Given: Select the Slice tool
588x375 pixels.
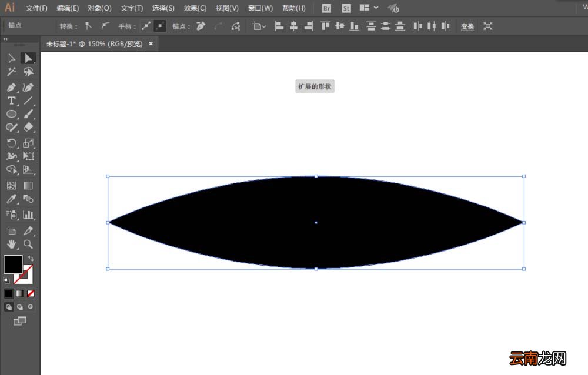Looking at the screenshot, I should click(28, 230).
